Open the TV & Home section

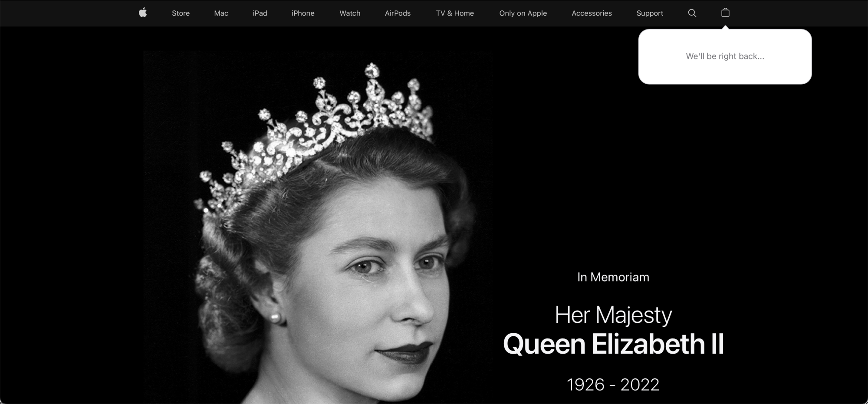(455, 13)
